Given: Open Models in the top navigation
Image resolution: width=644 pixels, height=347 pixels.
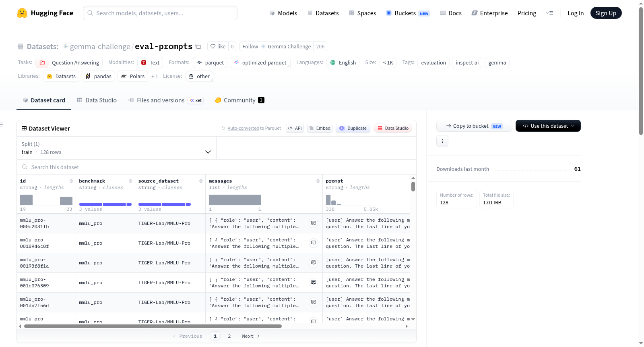Looking at the screenshot, I should (x=283, y=13).
